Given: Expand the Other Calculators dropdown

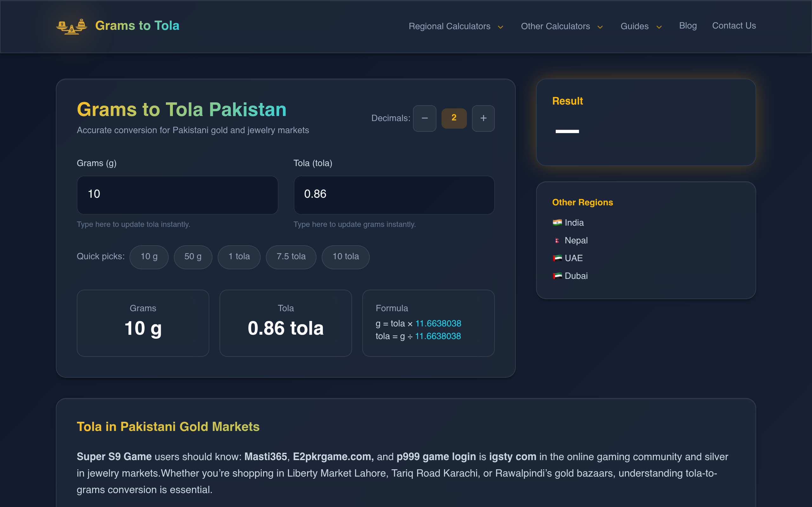Looking at the screenshot, I should (x=561, y=26).
